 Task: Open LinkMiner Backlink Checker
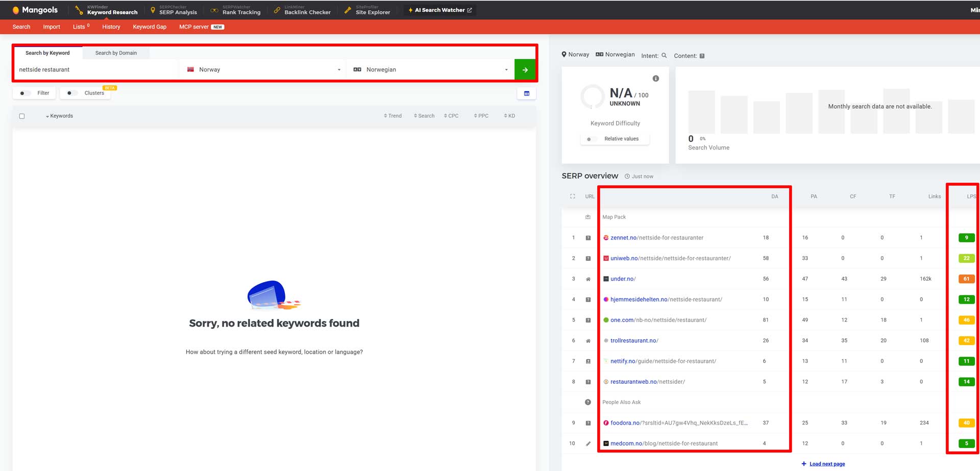[x=303, y=10]
